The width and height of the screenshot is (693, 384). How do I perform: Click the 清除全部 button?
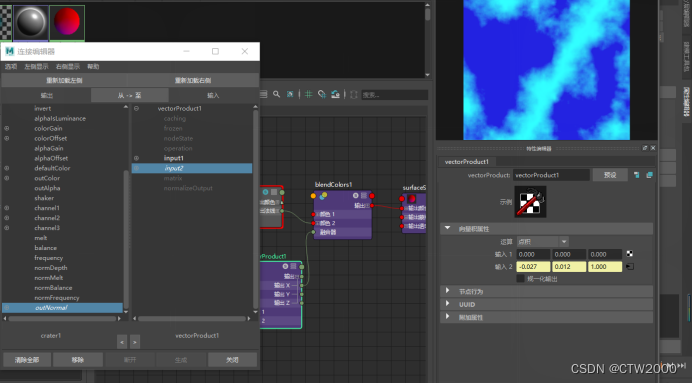[27, 360]
